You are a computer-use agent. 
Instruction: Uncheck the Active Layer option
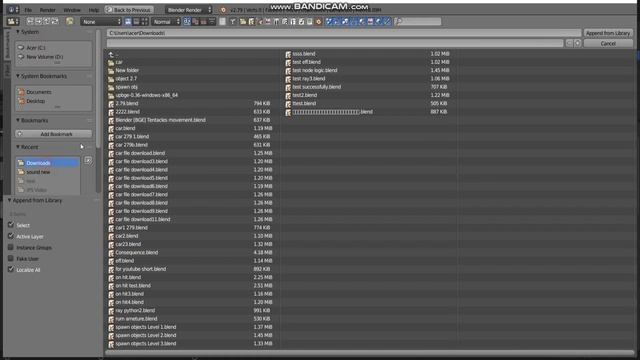click(11, 236)
